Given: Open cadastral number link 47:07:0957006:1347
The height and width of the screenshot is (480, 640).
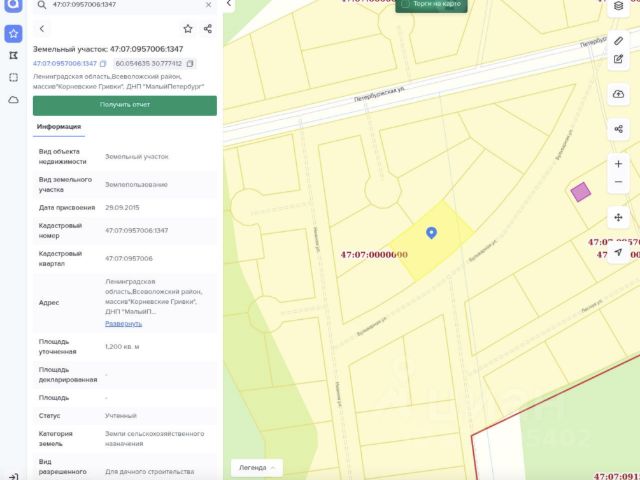Looking at the screenshot, I should coord(65,64).
